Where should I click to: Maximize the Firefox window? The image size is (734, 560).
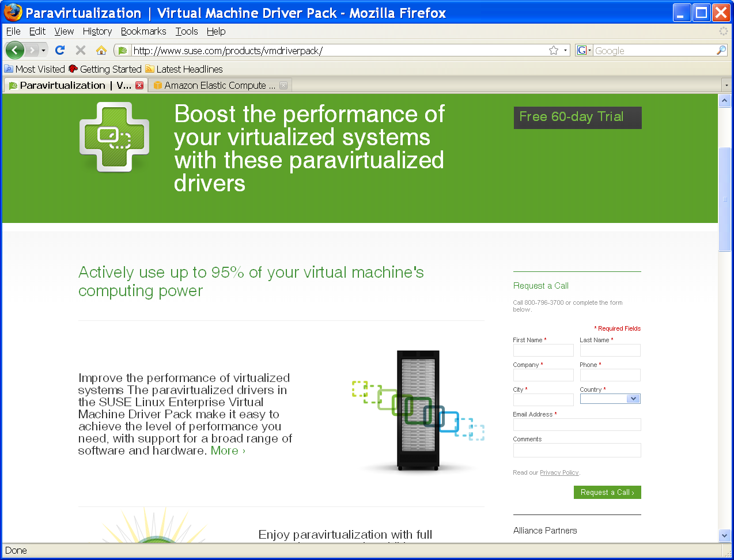pos(702,13)
